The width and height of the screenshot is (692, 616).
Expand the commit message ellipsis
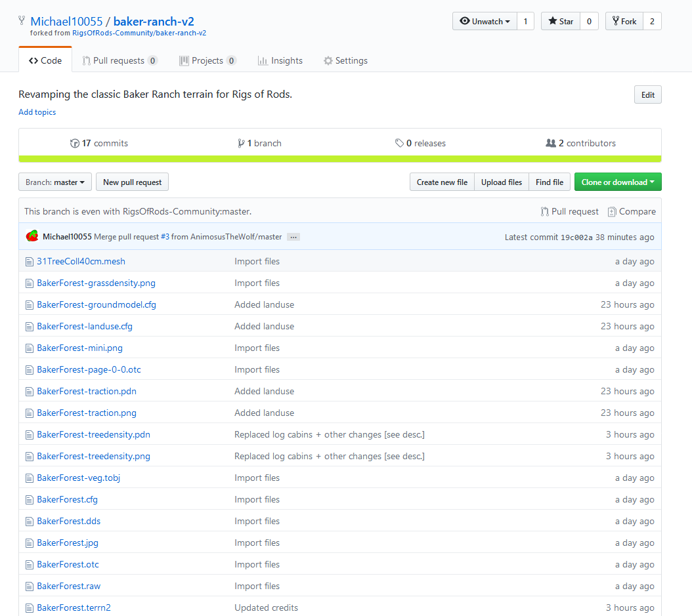pyautogui.click(x=293, y=237)
